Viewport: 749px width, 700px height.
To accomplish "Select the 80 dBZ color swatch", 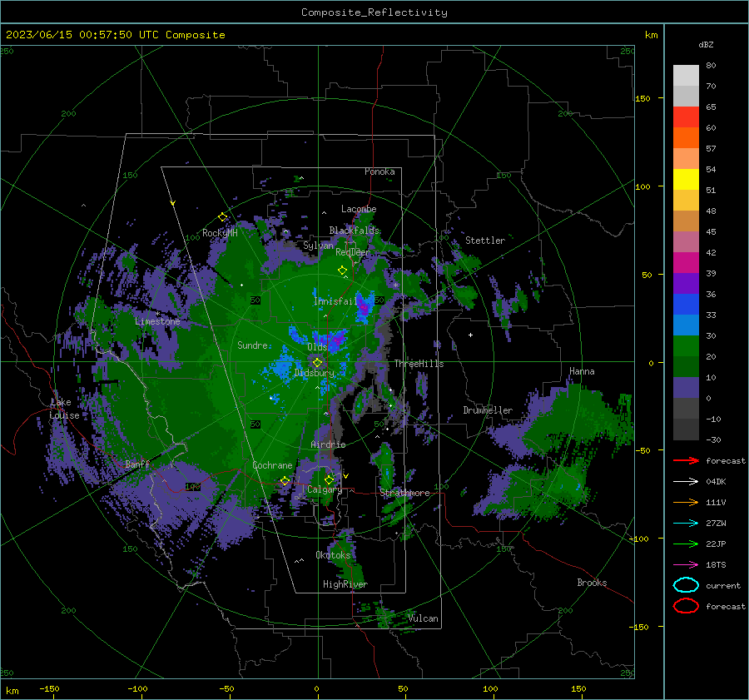I will [686, 75].
